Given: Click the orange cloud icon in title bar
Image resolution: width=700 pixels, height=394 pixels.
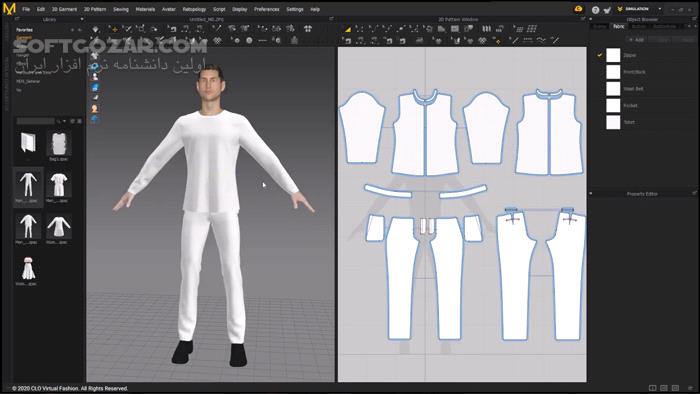Looking at the screenshot, I should click(x=579, y=9).
